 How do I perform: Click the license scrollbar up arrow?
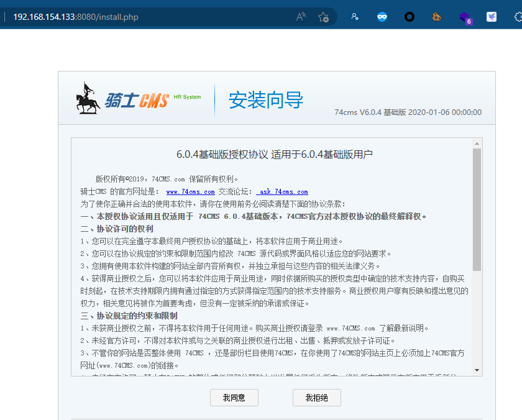pyautogui.click(x=477, y=144)
